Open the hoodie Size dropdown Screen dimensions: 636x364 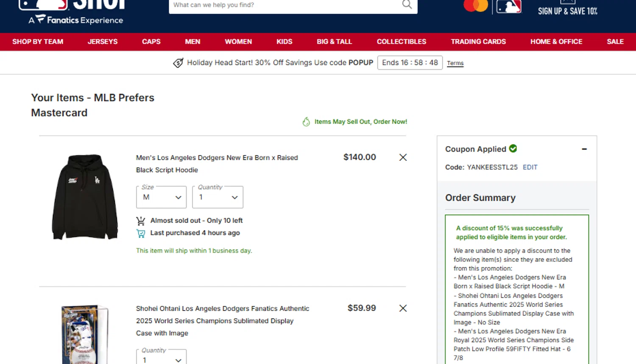coord(161,197)
